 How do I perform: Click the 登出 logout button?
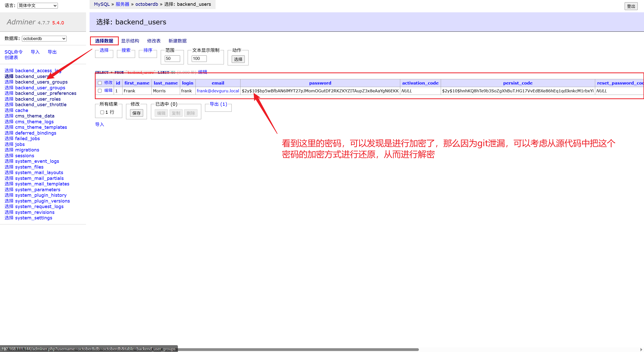click(631, 6)
